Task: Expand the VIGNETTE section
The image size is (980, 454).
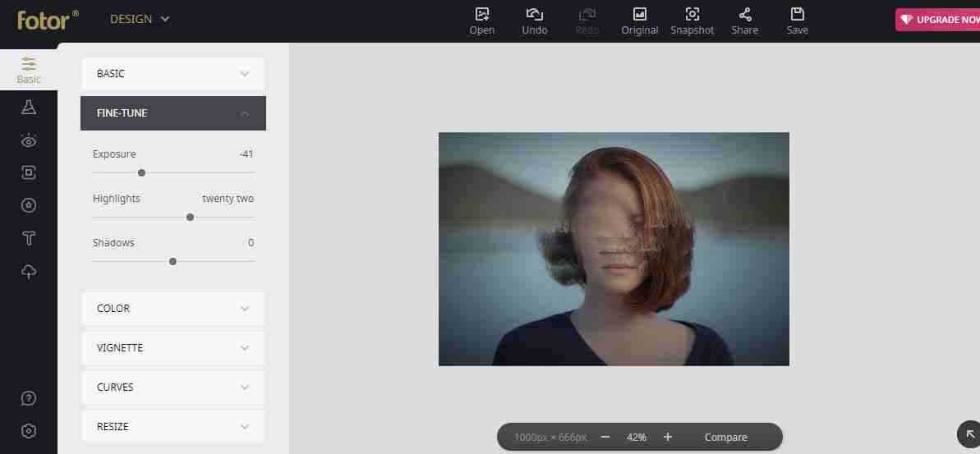Action: [x=173, y=348]
